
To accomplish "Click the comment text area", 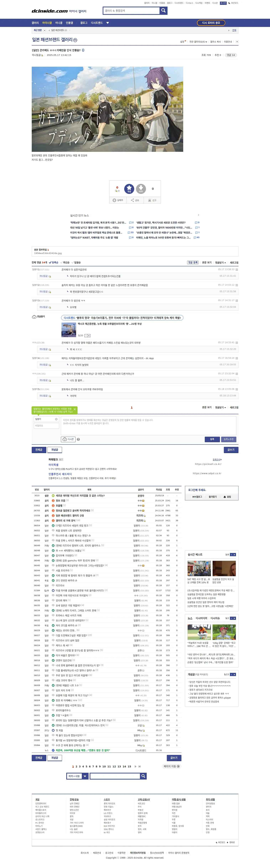I will [x=148, y=426].
